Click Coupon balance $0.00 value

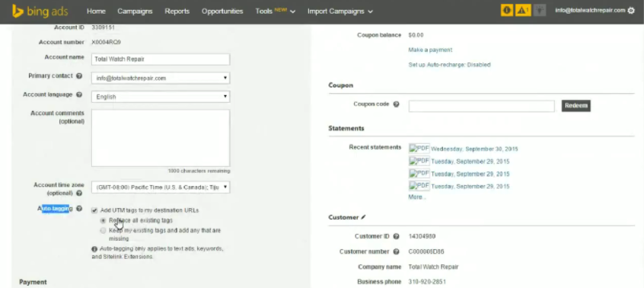point(416,35)
